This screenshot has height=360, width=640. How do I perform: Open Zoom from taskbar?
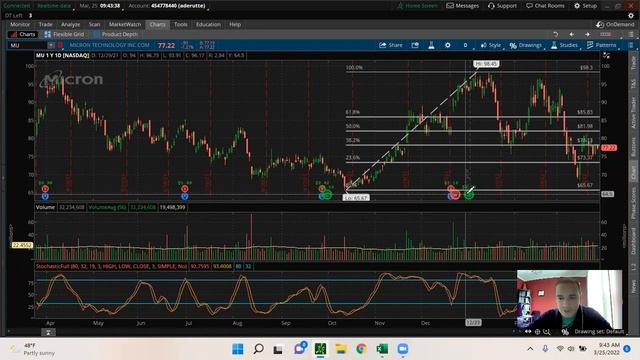[402, 349]
